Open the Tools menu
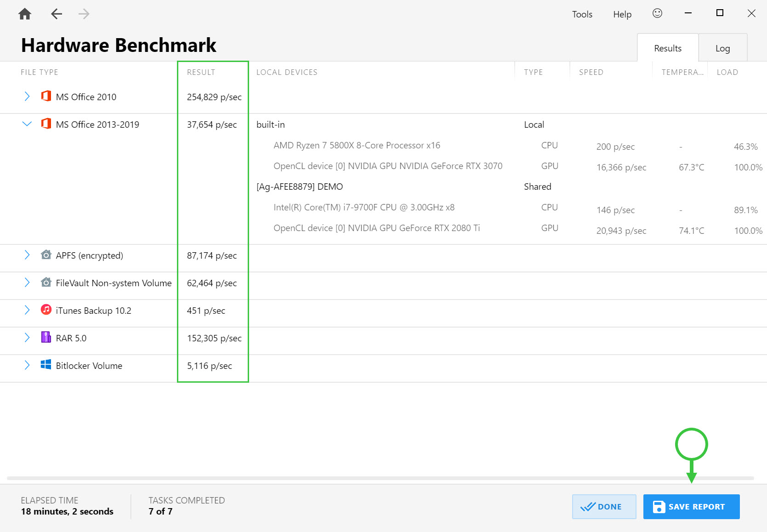Image resolution: width=767 pixels, height=532 pixels. click(x=582, y=14)
